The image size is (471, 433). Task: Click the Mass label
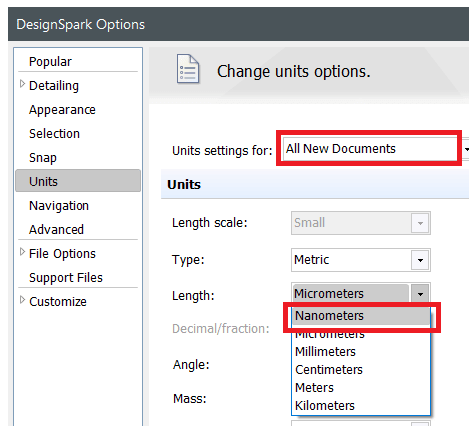[x=190, y=399]
